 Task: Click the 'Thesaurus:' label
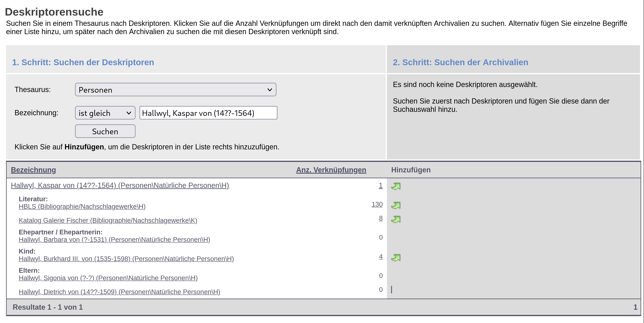[32, 90]
